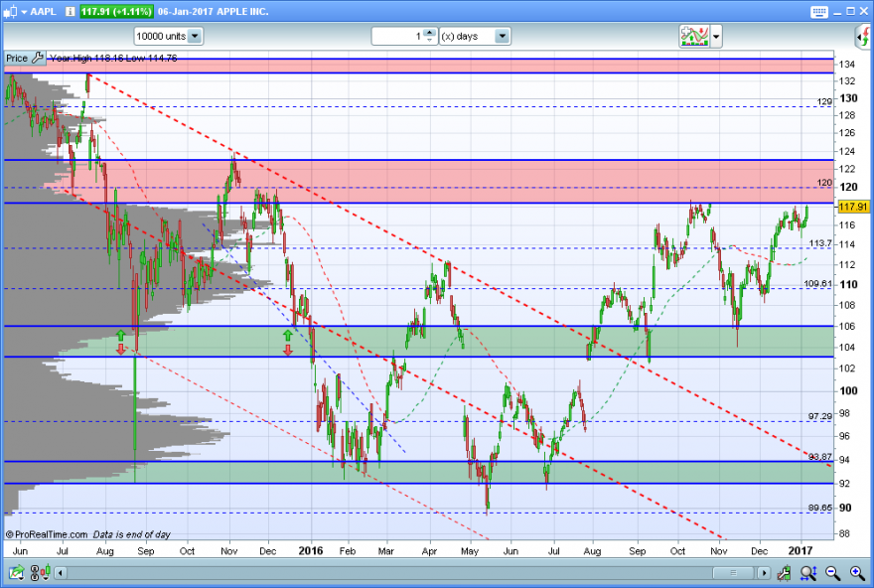The height and width of the screenshot is (588, 874).
Task: Maximize the AAPL chart window
Action: (x=850, y=11)
